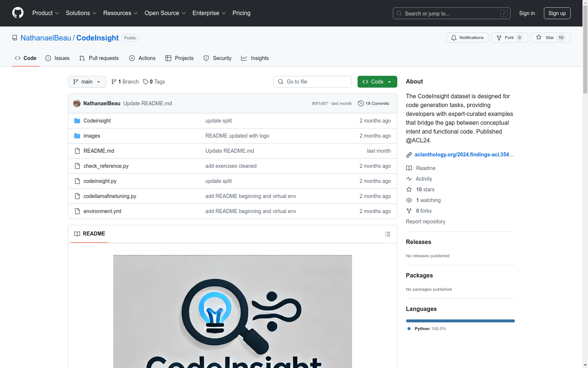Click the tag icon beside 0 Tags
Viewport: 588px width, 368px height.
[146, 82]
